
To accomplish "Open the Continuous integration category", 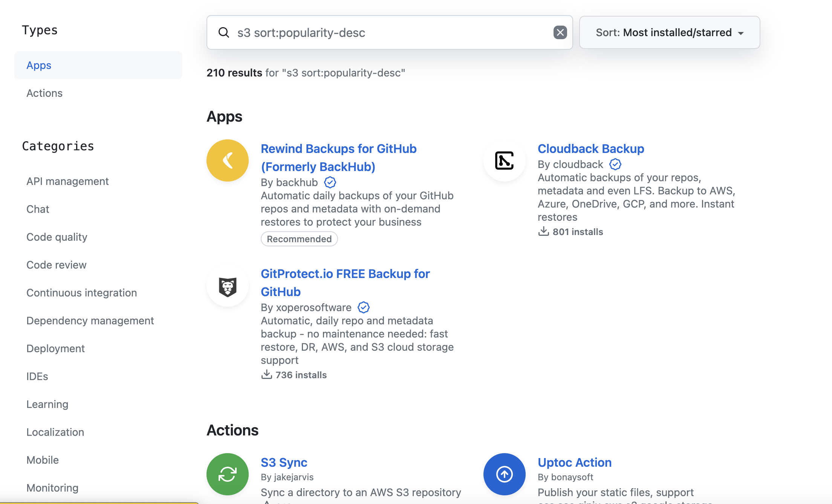I will coord(81,293).
